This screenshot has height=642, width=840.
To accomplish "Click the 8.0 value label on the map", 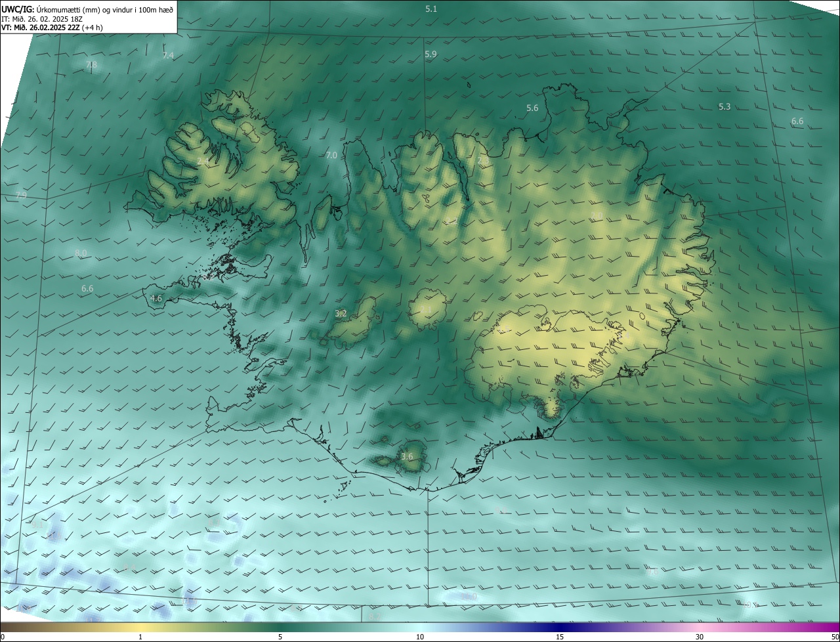I will (81, 253).
